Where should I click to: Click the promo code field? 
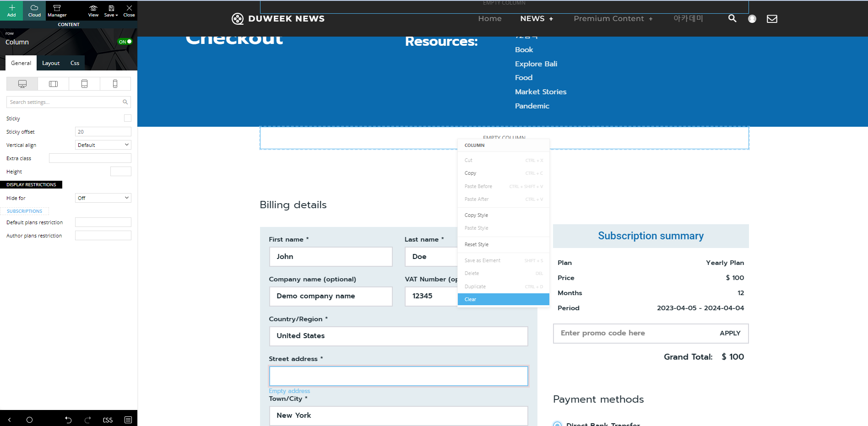click(x=634, y=333)
